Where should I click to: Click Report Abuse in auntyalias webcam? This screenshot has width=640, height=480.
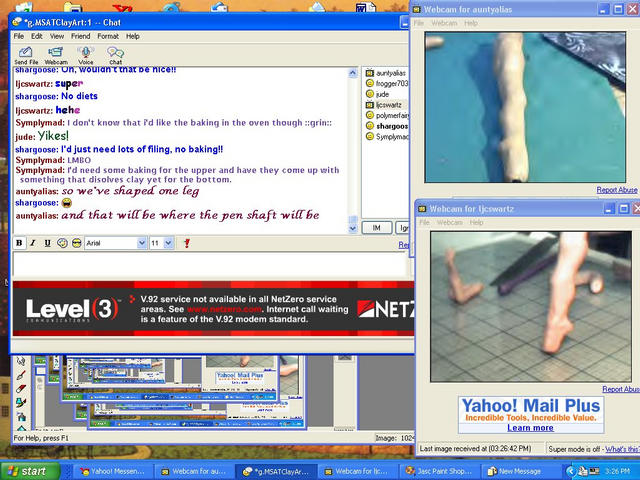617,190
